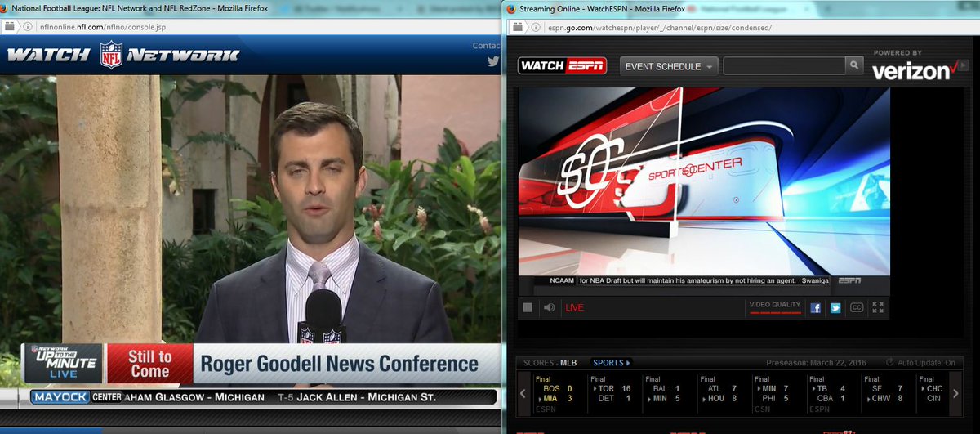This screenshot has width=980, height=434.
Task: Click the Firefox icon in the ESPN title bar
Action: 512,9
